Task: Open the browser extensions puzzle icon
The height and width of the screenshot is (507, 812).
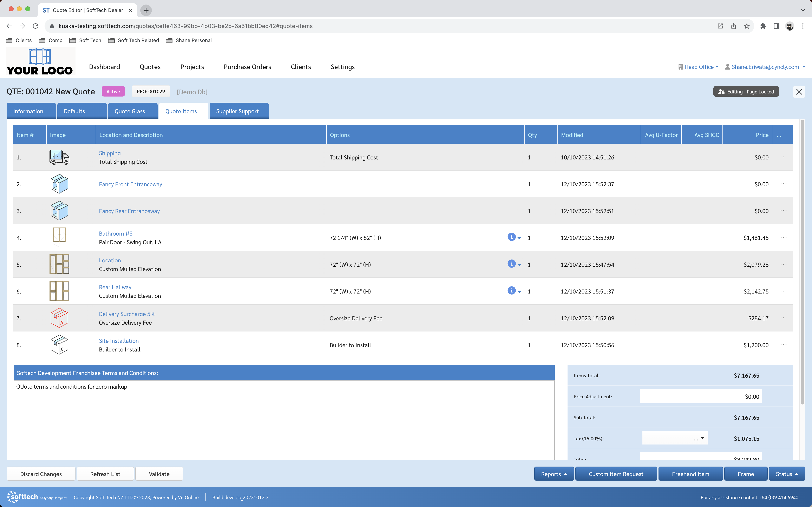Action: click(x=763, y=26)
